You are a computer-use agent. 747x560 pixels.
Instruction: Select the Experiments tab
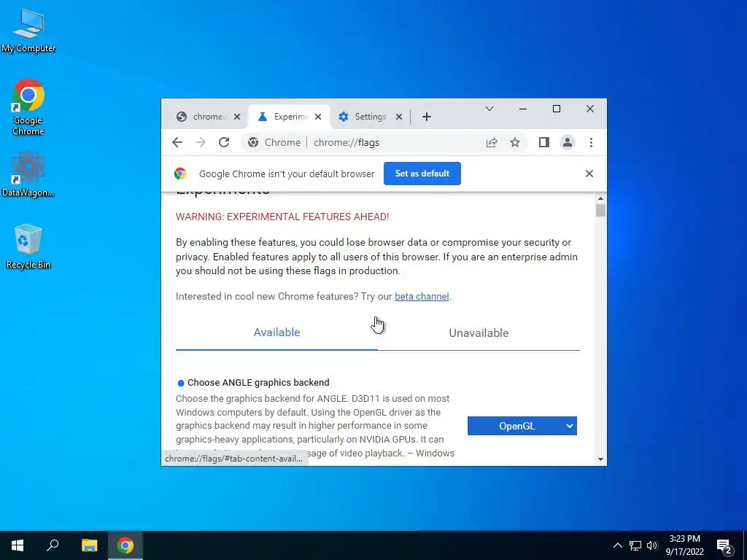289,117
